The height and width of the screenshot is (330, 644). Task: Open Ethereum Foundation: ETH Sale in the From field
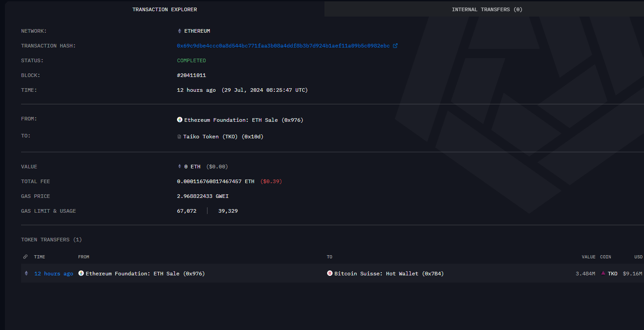tap(244, 120)
